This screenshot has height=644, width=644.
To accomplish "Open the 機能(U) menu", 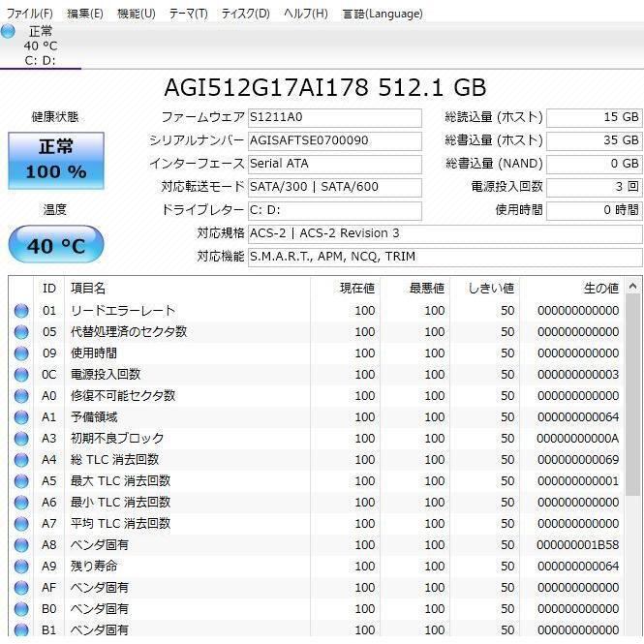I will [136, 14].
